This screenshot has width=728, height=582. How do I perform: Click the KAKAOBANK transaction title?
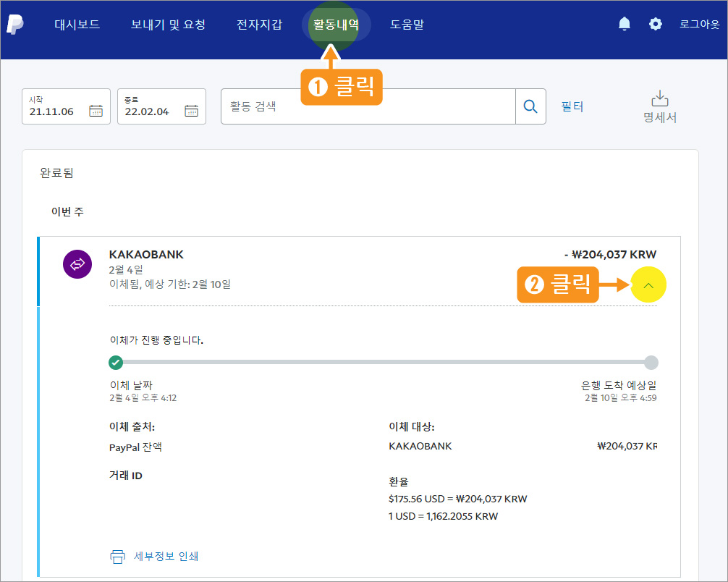[146, 255]
